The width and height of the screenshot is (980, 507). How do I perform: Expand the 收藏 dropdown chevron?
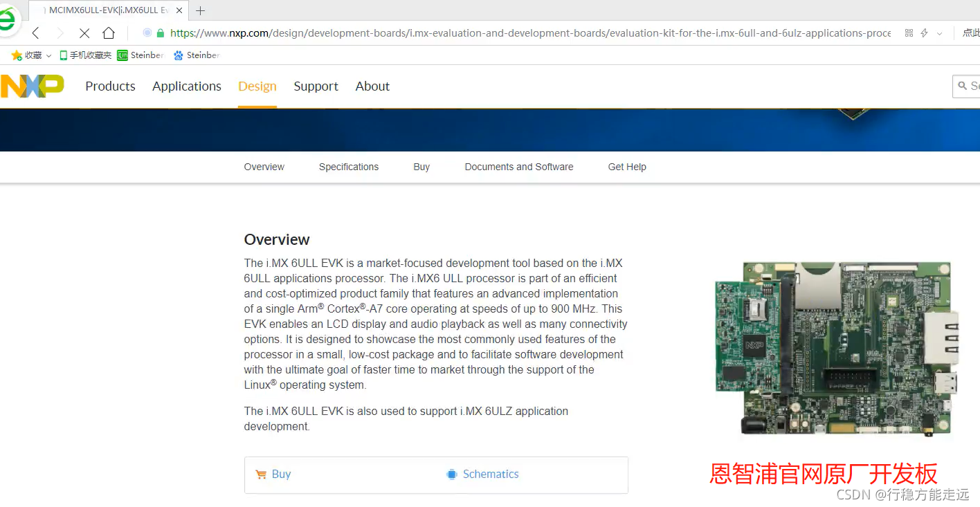point(48,55)
